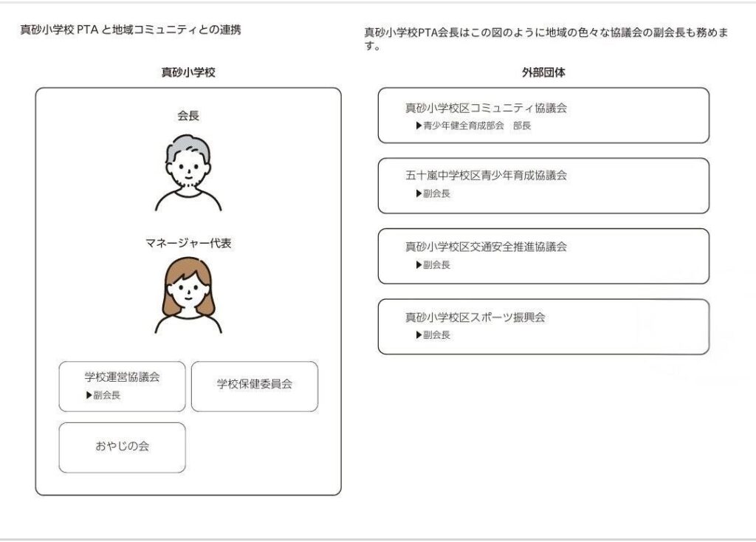Click ▶副会長 under 五十嵐中学校区青少年育成協議会

(x=433, y=193)
